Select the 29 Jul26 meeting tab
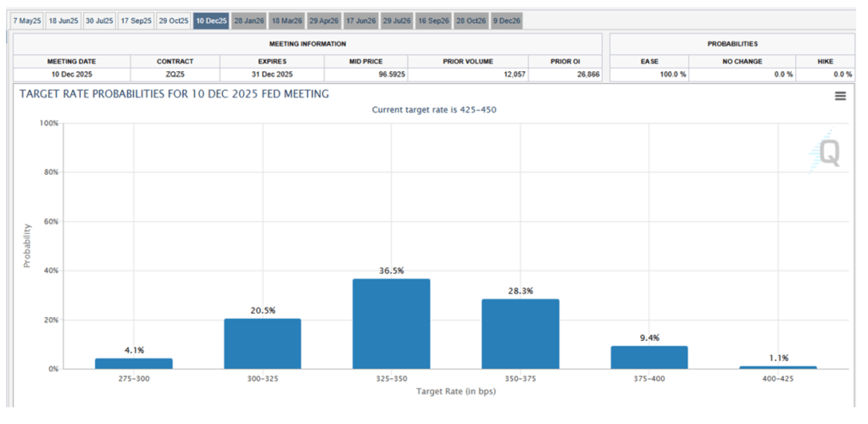The height and width of the screenshot is (424, 868). (397, 21)
